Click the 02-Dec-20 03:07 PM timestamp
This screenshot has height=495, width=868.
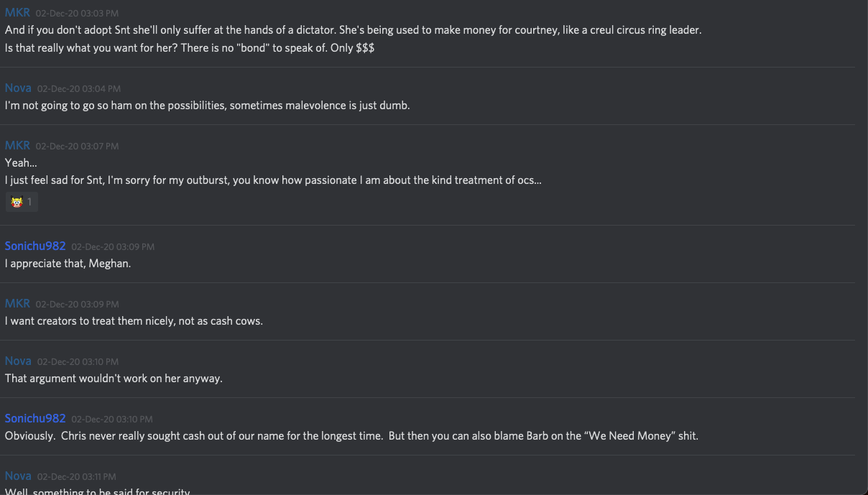pyautogui.click(x=77, y=146)
